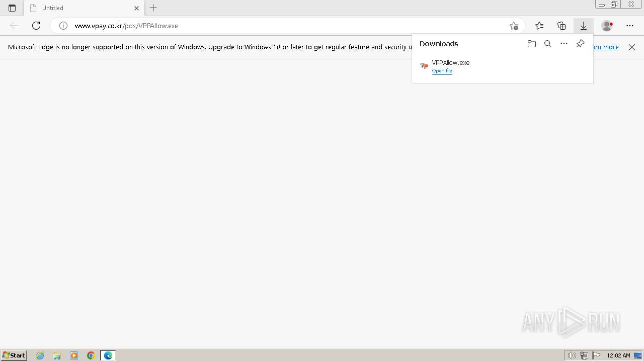Open File Explorer from taskbar
644x362 pixels.
57,355
